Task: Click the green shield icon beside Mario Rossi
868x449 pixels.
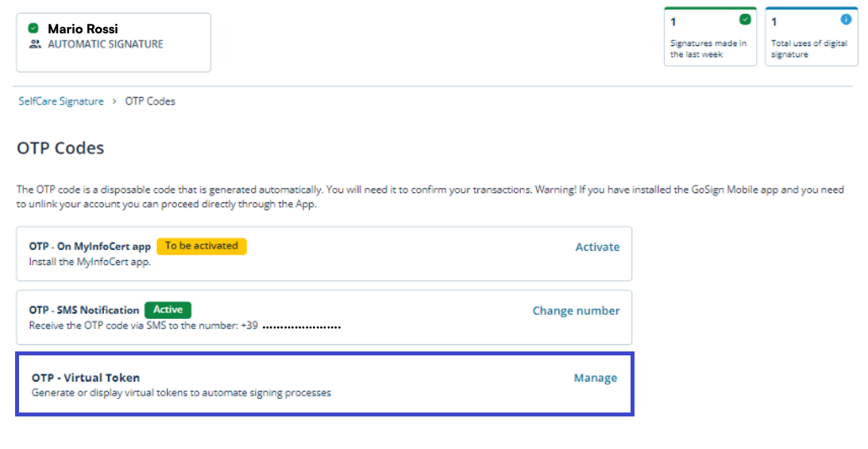Action: coord(33,29)
